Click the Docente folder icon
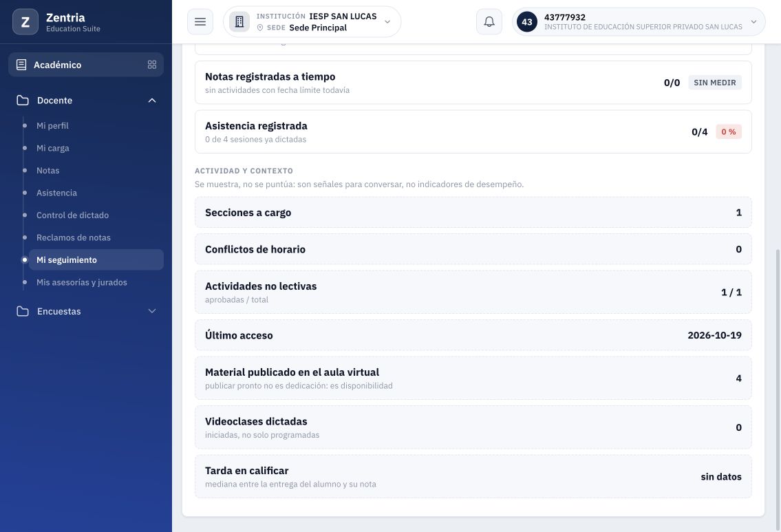This screenshot has width=781, height=532. pos(23,100)
